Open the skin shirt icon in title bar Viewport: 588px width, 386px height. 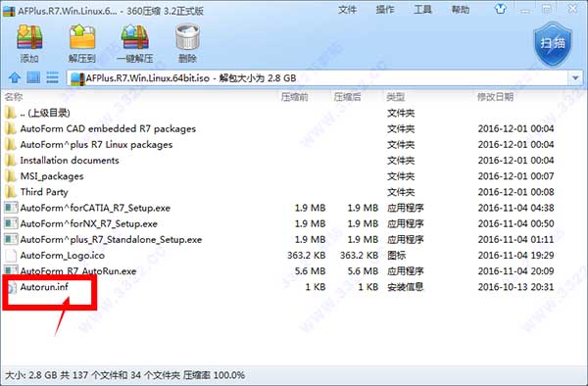tap(500, 10)
